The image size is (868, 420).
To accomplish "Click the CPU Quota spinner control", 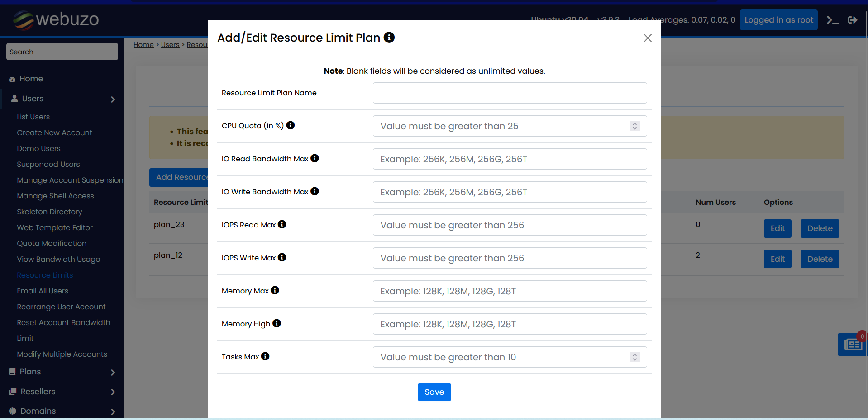I will [634, 126].
